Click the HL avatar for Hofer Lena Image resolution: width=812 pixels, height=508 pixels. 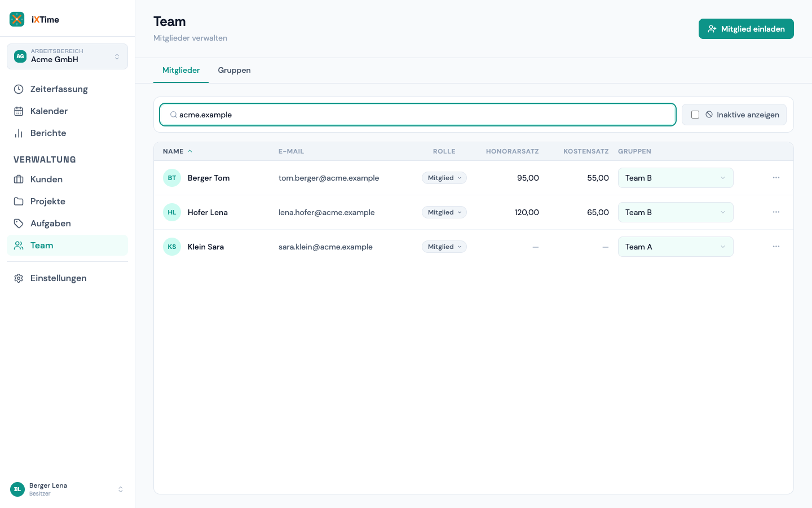coord(172,212)
